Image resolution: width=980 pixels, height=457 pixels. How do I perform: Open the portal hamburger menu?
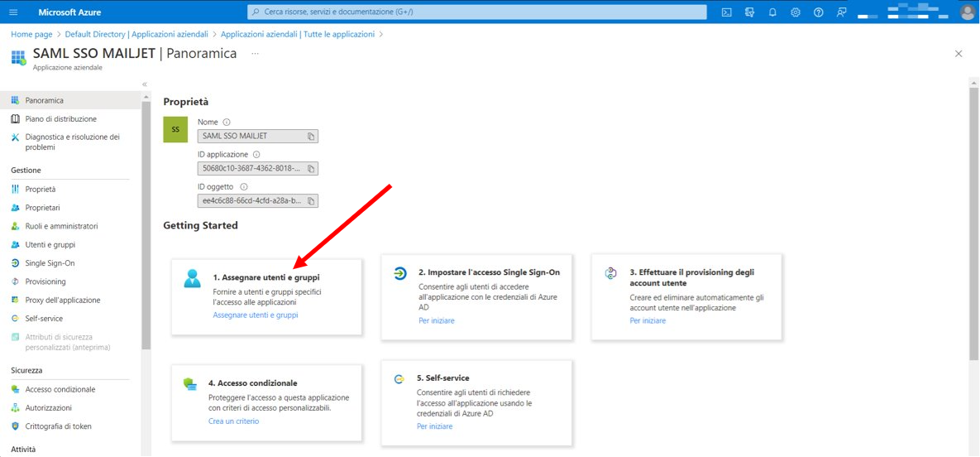(14, 12)
